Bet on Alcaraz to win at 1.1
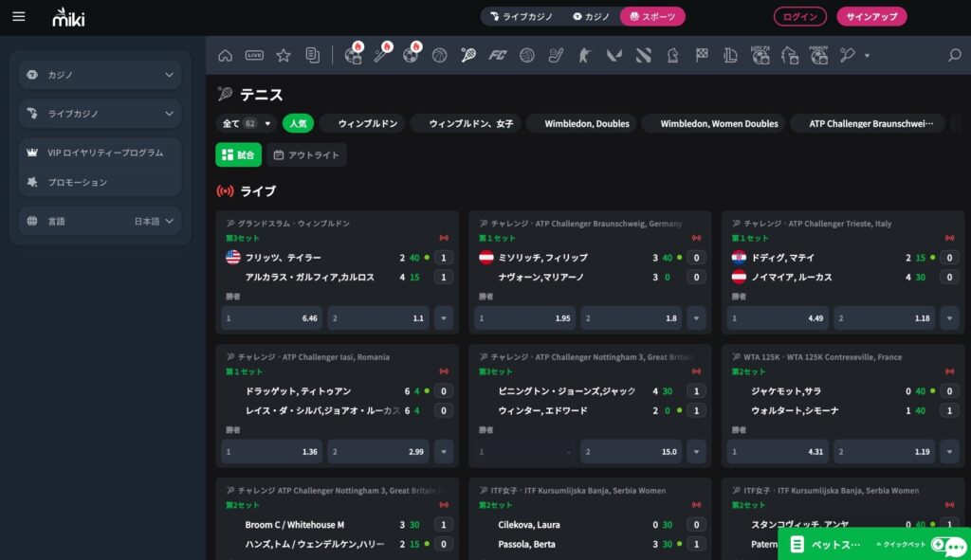 (x=378, y=318)
